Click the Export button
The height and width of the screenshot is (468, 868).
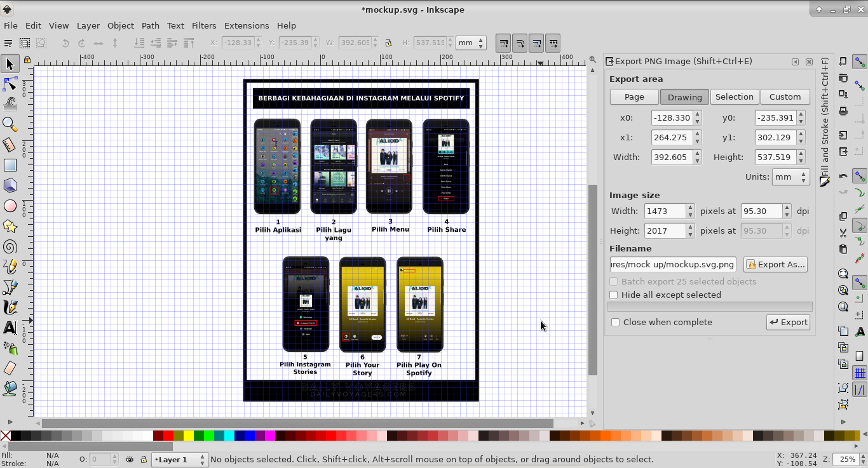point(788,323)
